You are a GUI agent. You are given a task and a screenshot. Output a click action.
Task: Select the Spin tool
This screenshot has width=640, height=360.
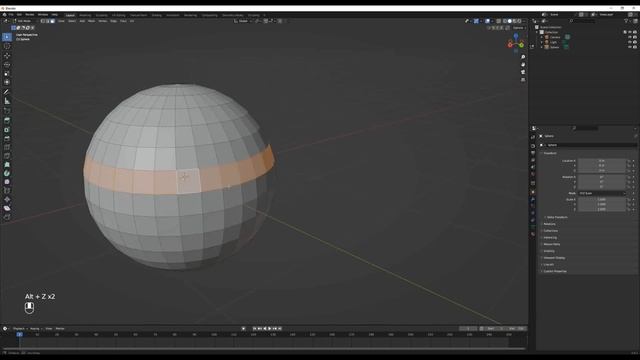(x=7, y=173)
